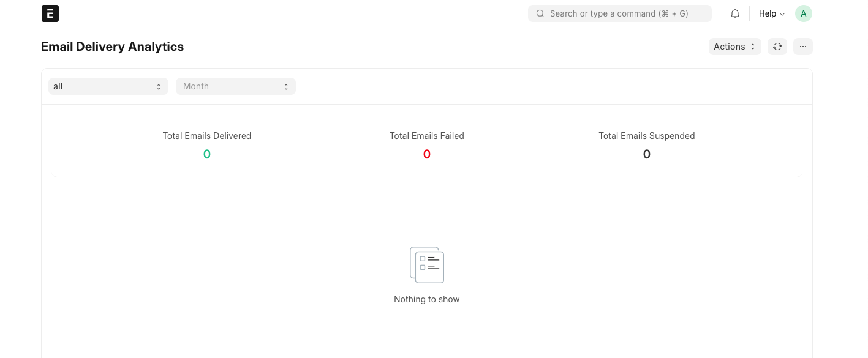Open the Month period dropdown
Screen dimensions: 868x358
coord(235,86)
